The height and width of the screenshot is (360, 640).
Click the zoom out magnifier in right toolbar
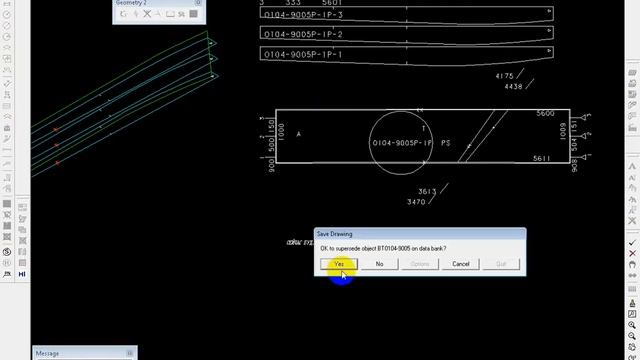point(632,336)
